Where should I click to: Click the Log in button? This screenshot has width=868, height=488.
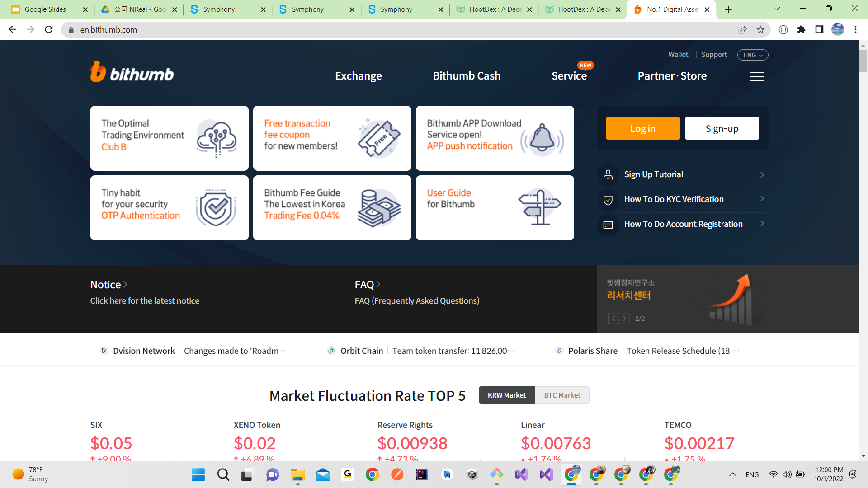point(642,128)
